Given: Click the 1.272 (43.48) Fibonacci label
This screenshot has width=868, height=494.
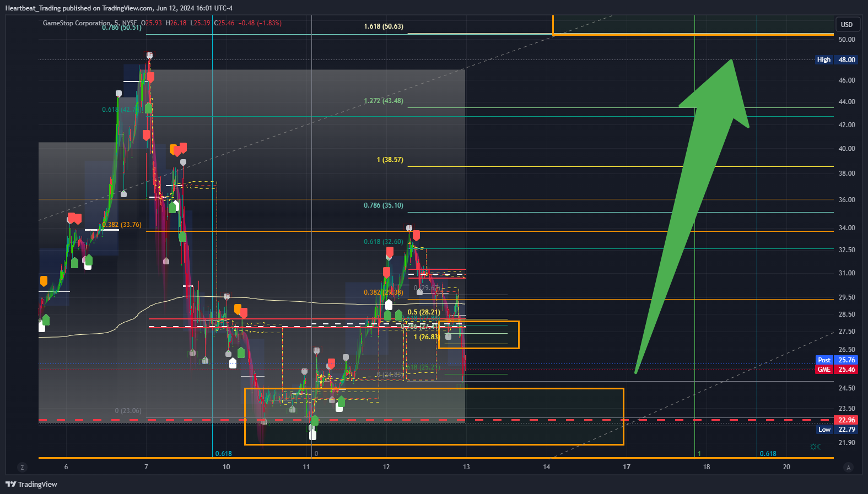Looking at the screenshot, I should (x=384, y=101).
